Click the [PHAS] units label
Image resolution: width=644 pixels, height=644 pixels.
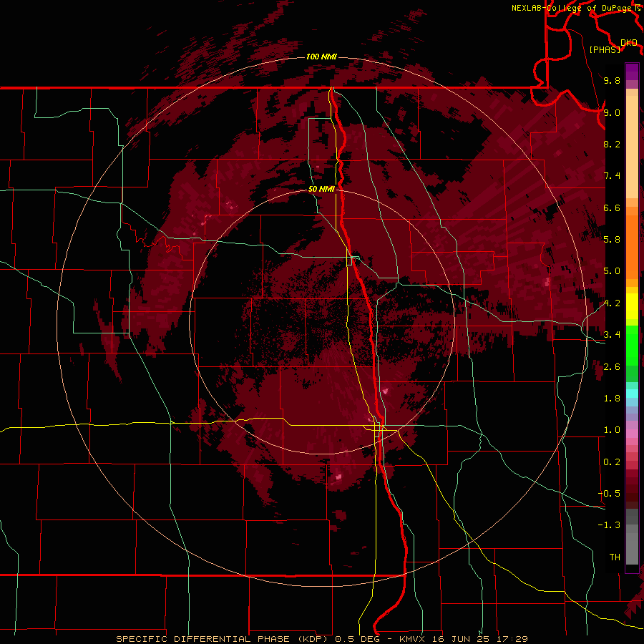(605, 49)
